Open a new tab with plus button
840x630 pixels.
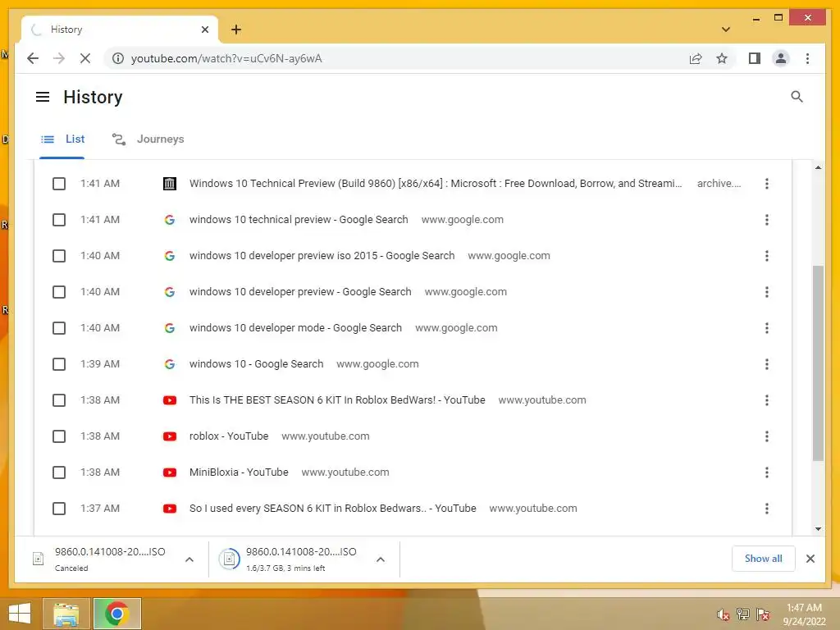[235, 30]
